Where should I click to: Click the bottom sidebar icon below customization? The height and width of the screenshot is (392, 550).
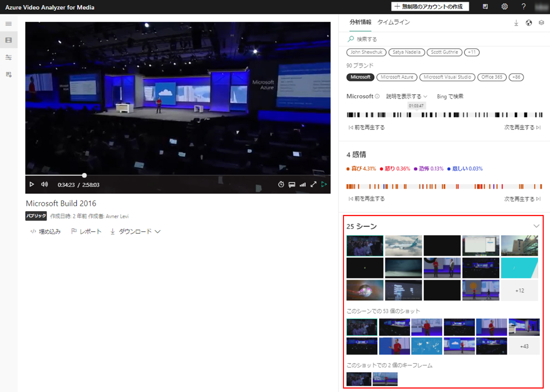(9, 75)
